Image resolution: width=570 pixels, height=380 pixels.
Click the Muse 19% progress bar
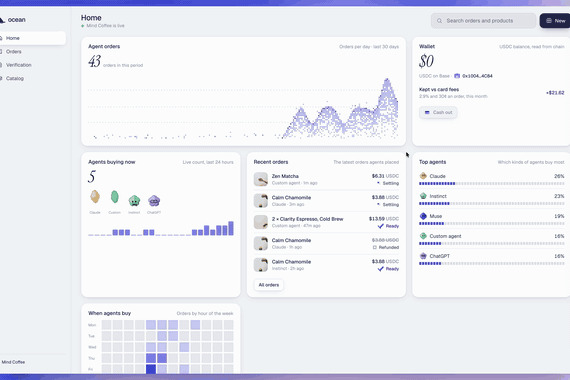[x=491, y=224]
